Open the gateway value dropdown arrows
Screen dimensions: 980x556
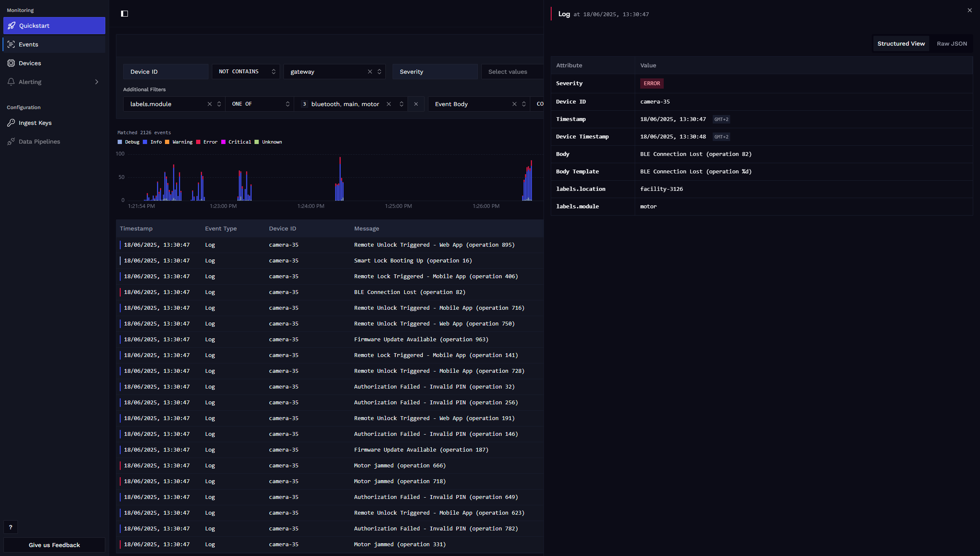coord(379,72)
